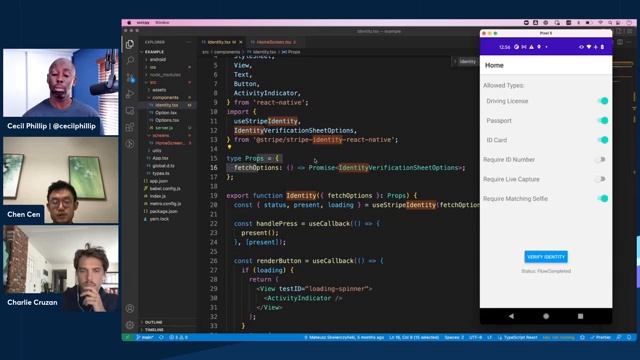Expand the android folder
This screenshot has height=360, width=640.
[157, 60]
